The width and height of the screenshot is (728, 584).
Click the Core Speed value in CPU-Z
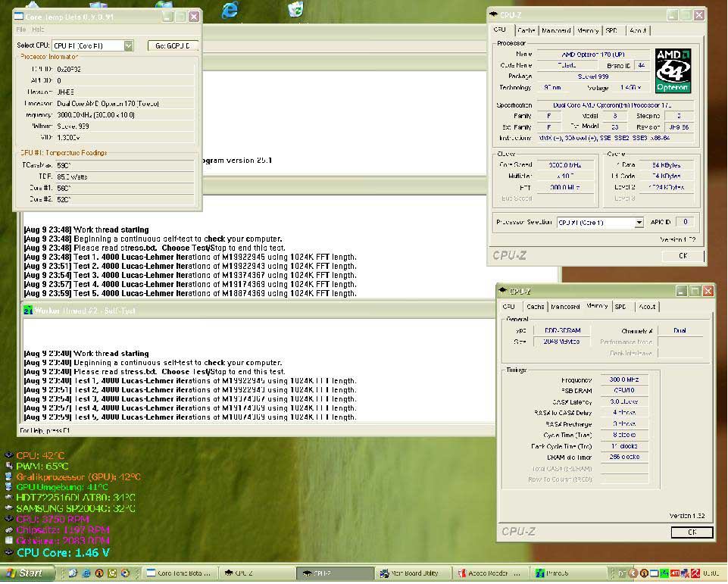(564, 165)
